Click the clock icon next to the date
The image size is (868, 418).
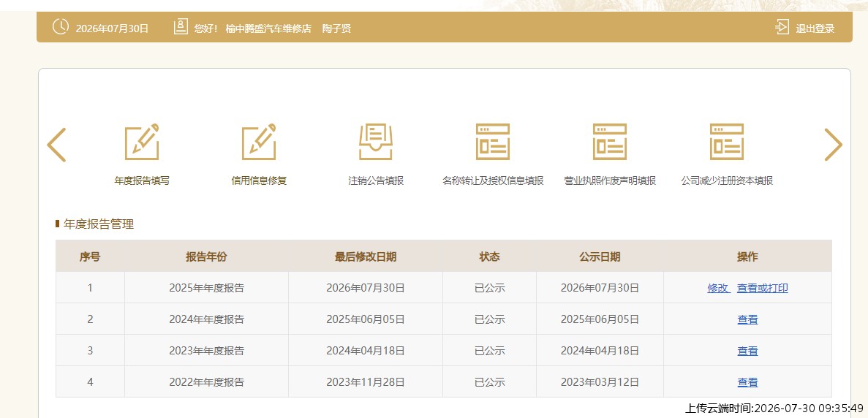(x=61, y=26)
